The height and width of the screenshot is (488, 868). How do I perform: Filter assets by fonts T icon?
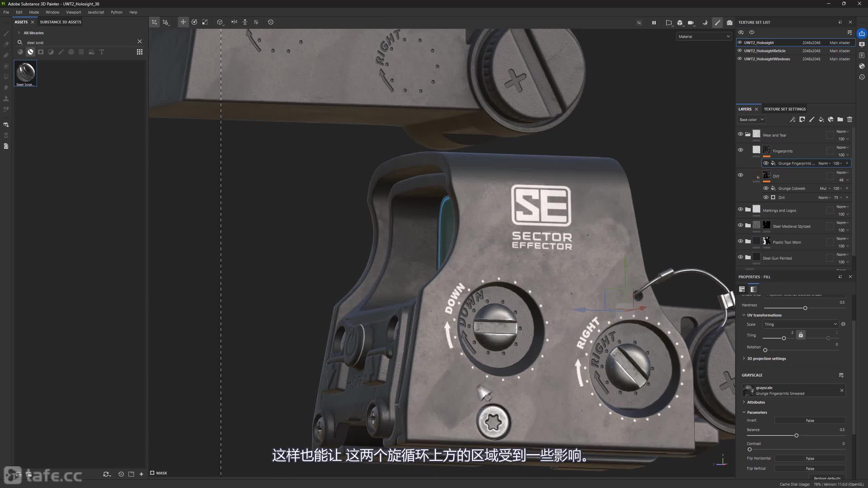102,52
